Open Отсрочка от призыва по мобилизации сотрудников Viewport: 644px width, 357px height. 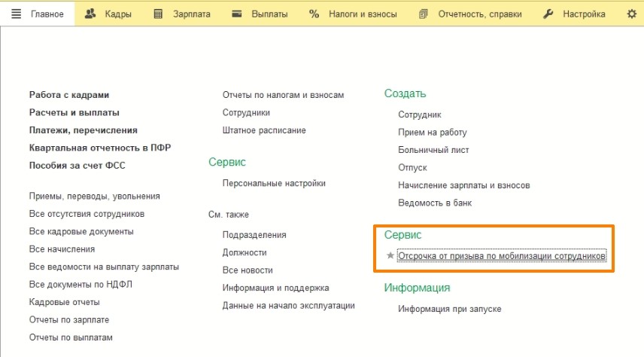tap(502, 256)
